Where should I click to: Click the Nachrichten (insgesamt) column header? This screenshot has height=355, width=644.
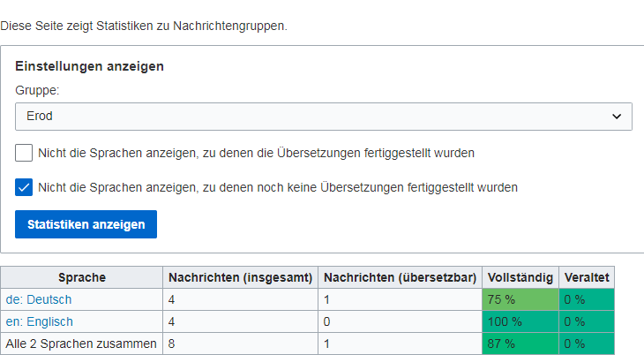click(241, 277)
